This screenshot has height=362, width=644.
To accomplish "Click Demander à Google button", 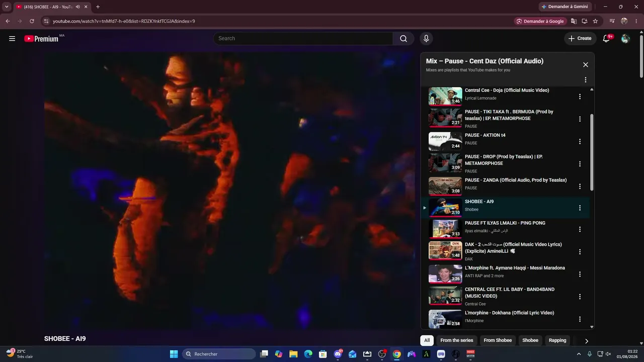I will 540,21.
